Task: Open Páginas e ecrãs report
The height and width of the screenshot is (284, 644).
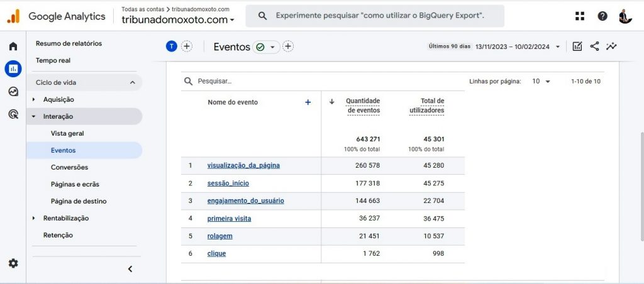Action: pos(75,184)
